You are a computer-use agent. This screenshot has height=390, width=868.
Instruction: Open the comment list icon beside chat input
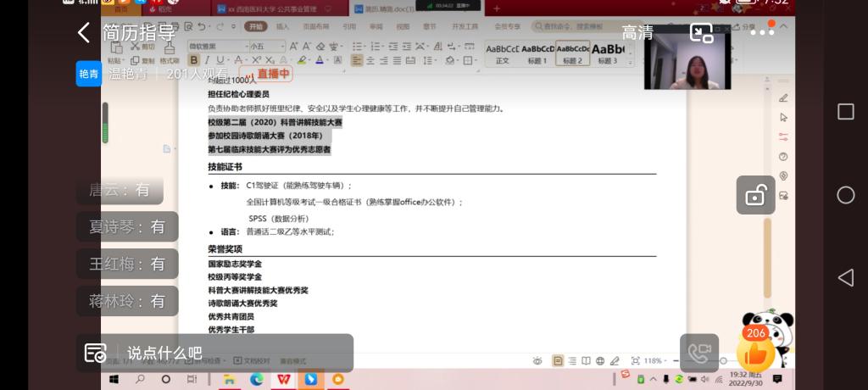(x=96, y=353)
